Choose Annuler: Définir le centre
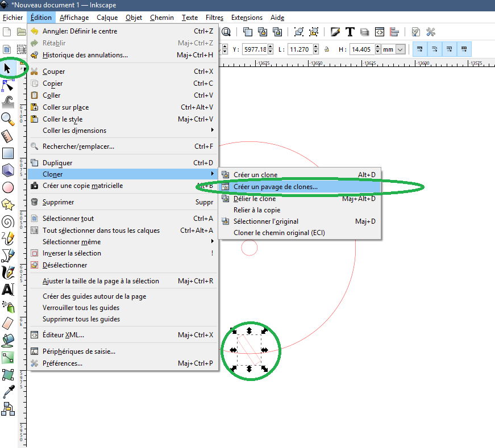Image resolution: width=495 pixels, height=448 pixels. [x=123, y=31]
